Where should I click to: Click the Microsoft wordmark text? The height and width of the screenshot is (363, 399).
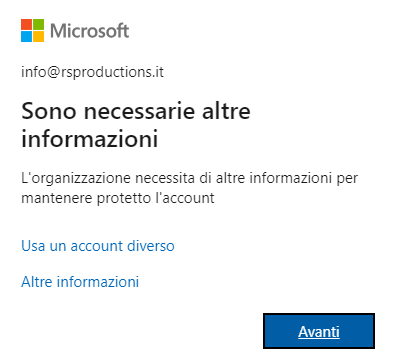click(x=90, y=31)
